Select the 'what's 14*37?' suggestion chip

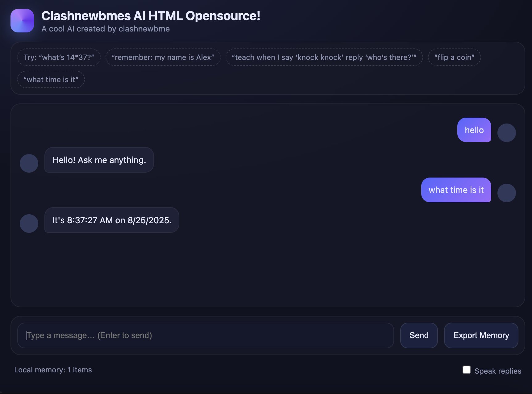coord(59,57)
